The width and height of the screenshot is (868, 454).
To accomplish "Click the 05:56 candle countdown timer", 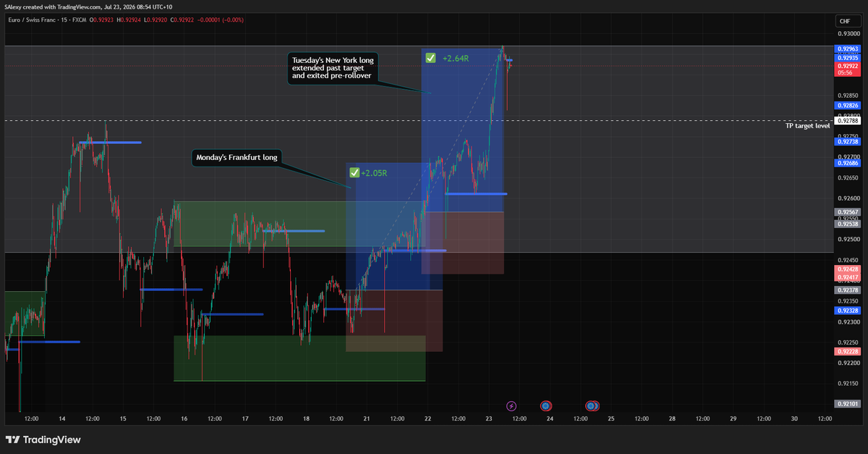I will coord(845,73).
